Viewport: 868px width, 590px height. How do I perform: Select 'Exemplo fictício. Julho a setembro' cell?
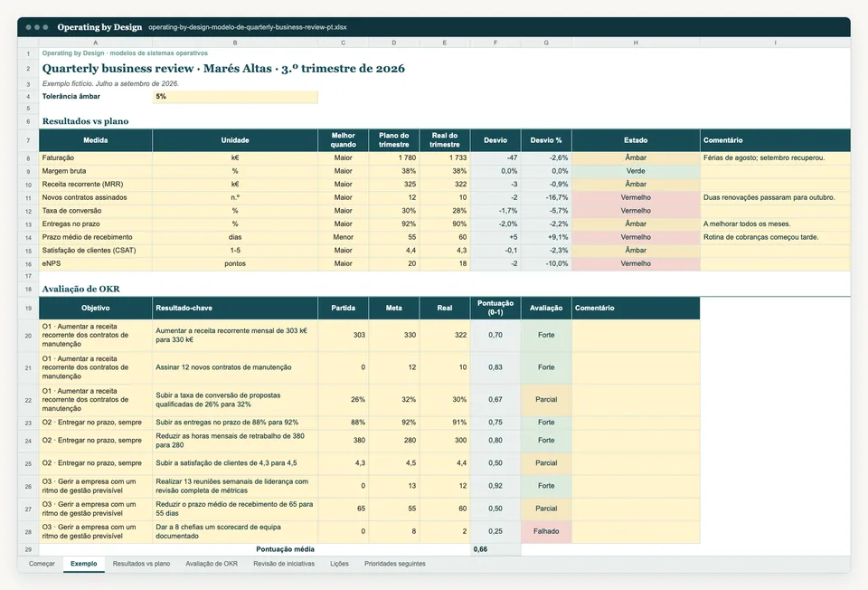(x=110, y=83)
